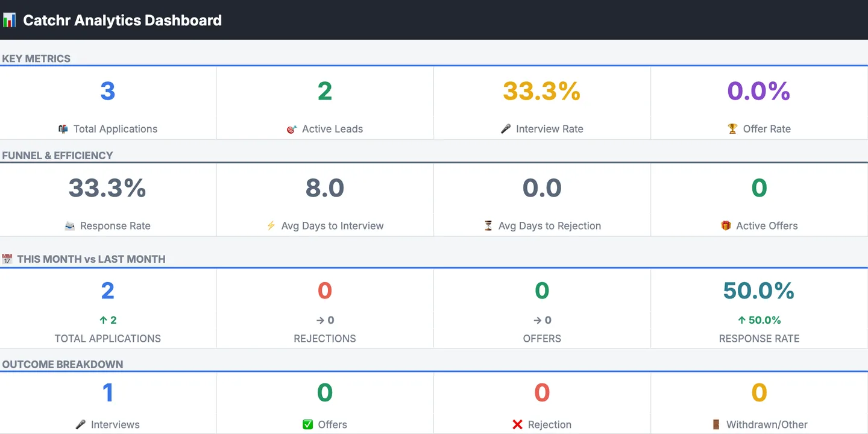The image size is (868, 434).
Task: Click the blue 2 monthly applications value
Action: pyautogui.click(x=108, y=291)
